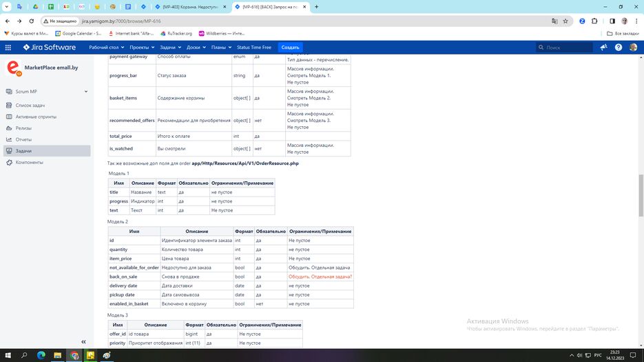Click the Не защищено site info chip
The image size is (644, 362).
click(x=61, y=21)
